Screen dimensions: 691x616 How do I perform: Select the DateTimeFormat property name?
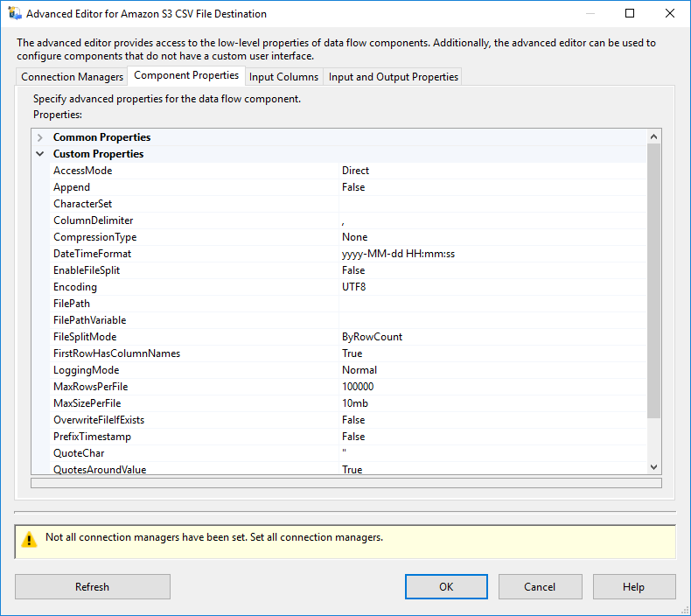coord(92,254)
